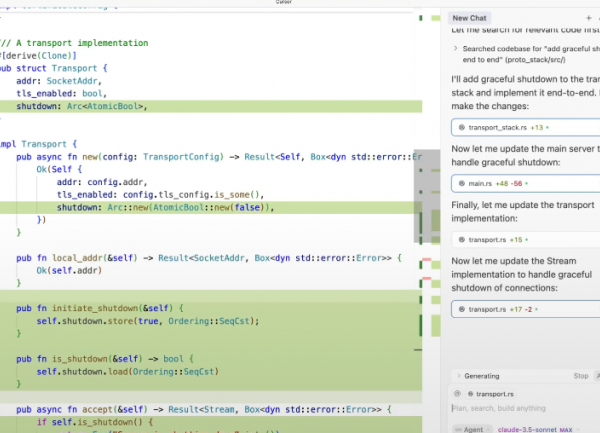Image resolution: width=600 pixels, height=433 pixels.
Task: Click the 'pub fn local_addr(&self)' line
Action: [209, 258]
